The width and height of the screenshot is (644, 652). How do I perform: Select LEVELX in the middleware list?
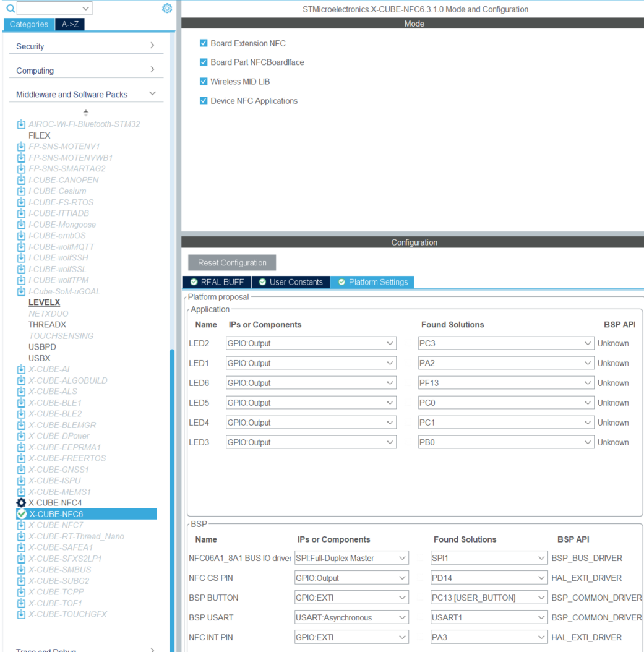pos(44,302)
